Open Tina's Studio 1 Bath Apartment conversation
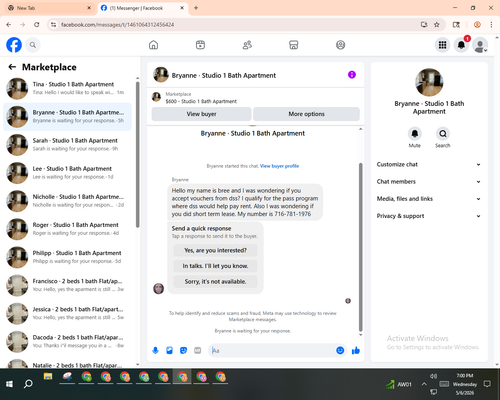This screenshot has width=500, height=400. (67, 88)
